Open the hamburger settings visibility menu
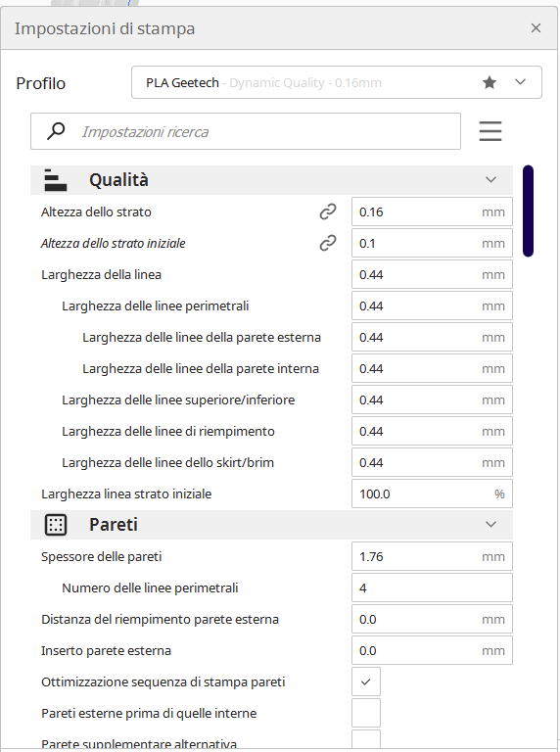The height and width of the screenshot is (752, 560). (490, 131)
